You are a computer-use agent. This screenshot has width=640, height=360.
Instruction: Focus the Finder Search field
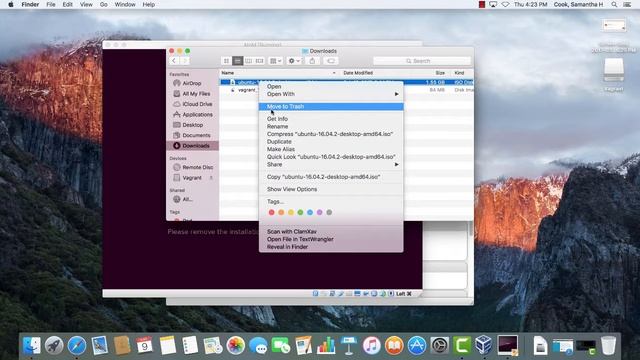[422, 61]
